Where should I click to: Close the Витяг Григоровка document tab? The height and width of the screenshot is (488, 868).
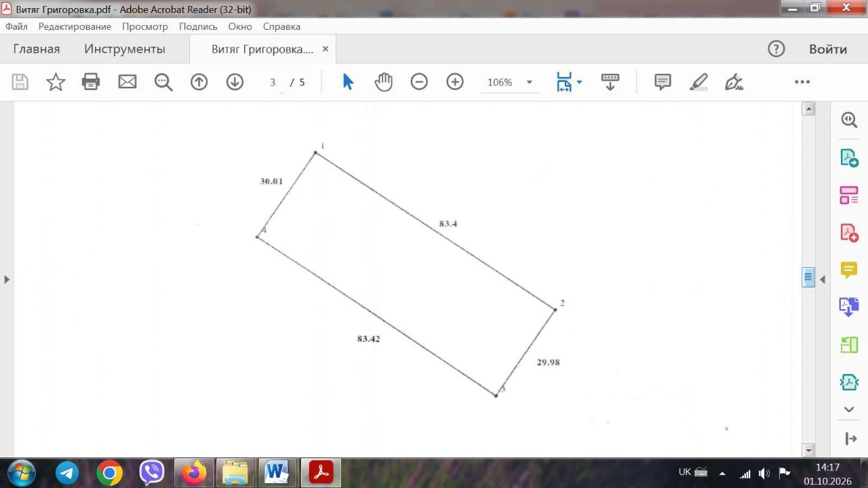pyautogui.click(x=325, y=49)
